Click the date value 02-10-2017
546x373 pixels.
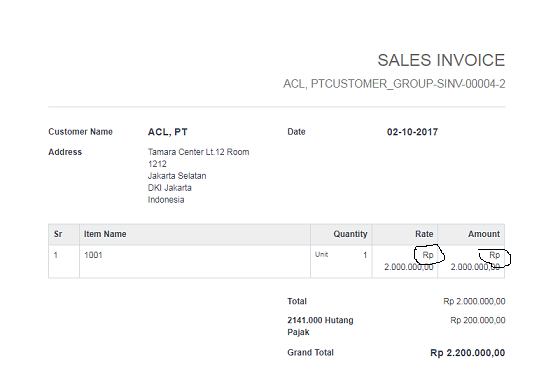point(412,132)
